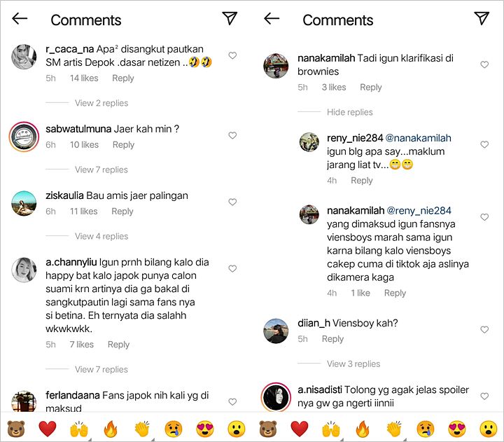Expand "View 2 replies" under r_caca_na's comment
Screen dimensions: 504x442
pyautogui.click(x=101, y=103)
